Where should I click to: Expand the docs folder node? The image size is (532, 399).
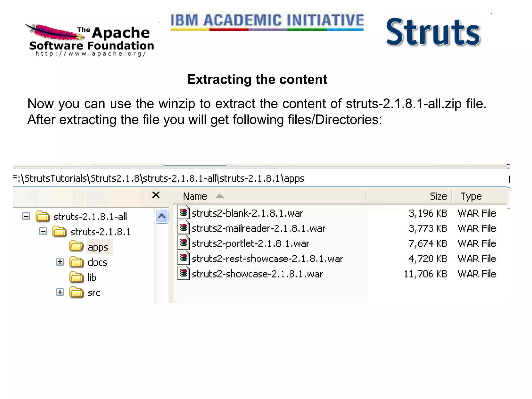(60, 262)
